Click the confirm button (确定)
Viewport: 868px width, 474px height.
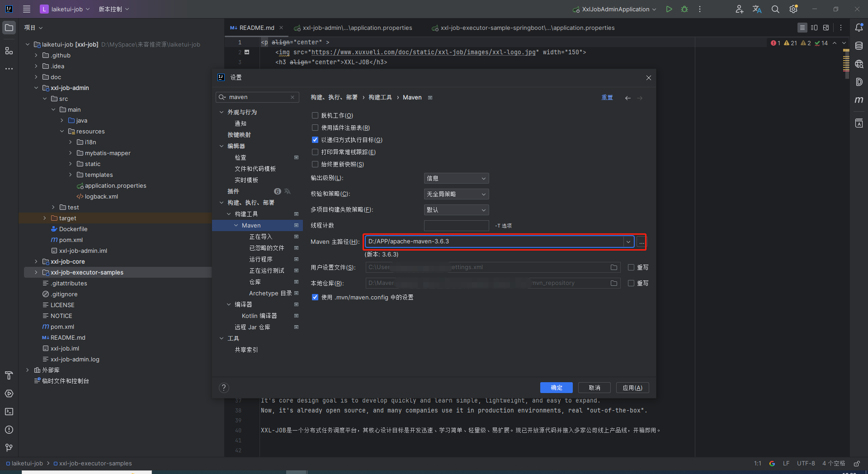(x=556, y=388)
